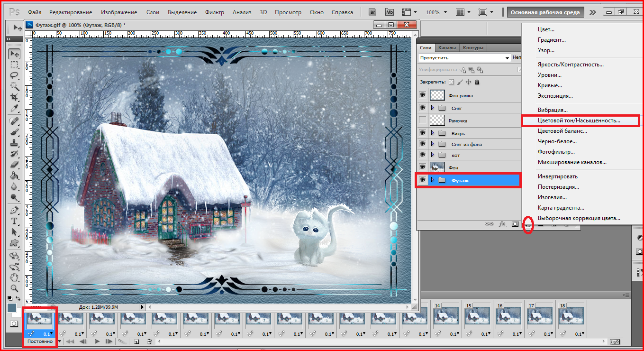Delete the selected animation frame with trash icon
This screenshot has width=644, height=351.
point(149,342)
